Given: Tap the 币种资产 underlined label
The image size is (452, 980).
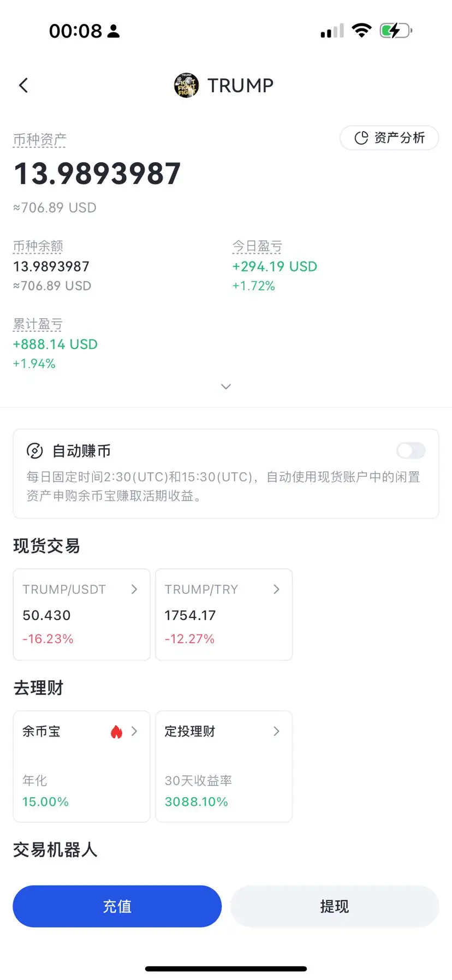Looking at the screenshot, I should pos(40,140).
